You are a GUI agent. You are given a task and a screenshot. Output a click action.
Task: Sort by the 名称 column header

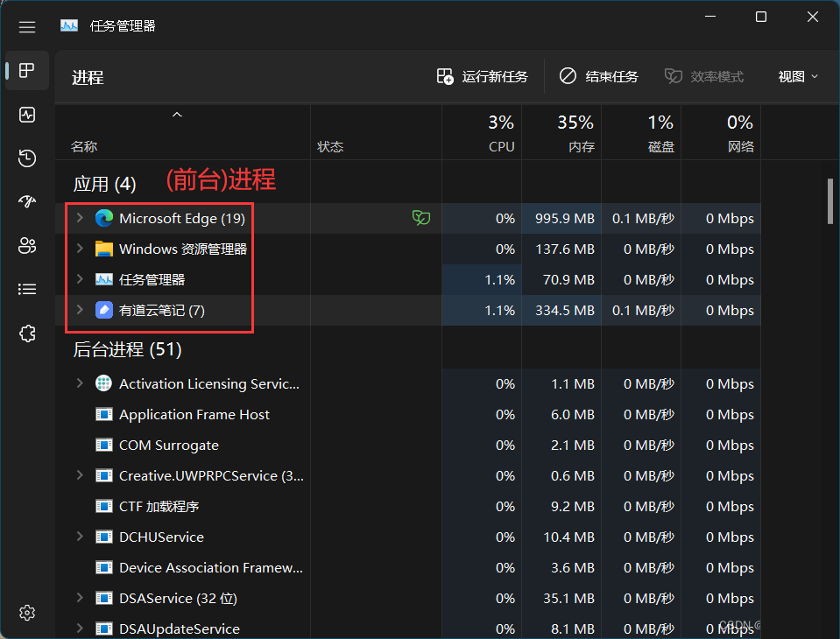[182, 133]
